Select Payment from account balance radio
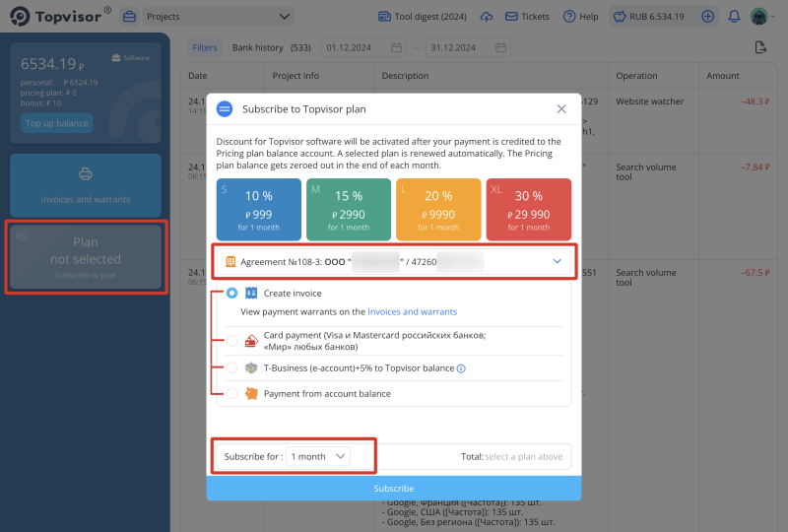Image resolution: width=788 pixels, height=532 pixels. pos(231,394)
